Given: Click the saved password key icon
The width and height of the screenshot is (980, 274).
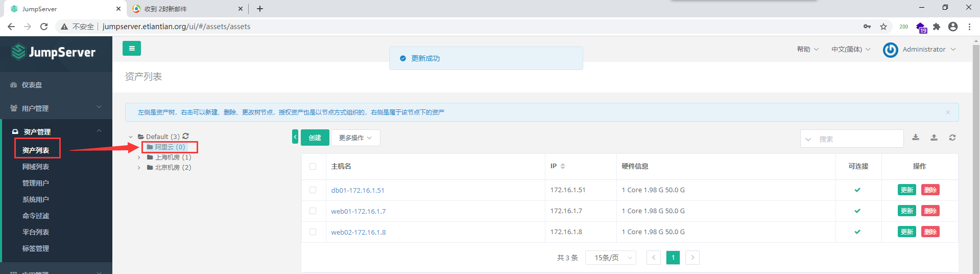Looking at the screenshot, I should coord(867,27).
